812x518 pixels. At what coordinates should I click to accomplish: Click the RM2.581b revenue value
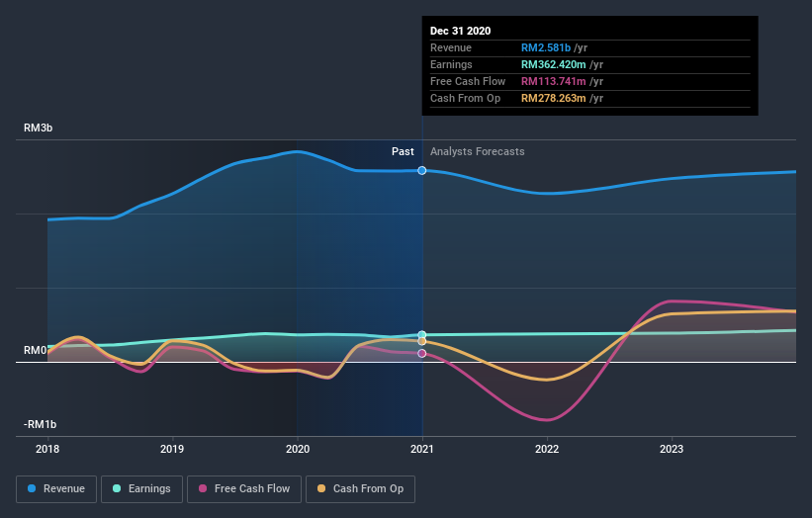coord(546,47)
